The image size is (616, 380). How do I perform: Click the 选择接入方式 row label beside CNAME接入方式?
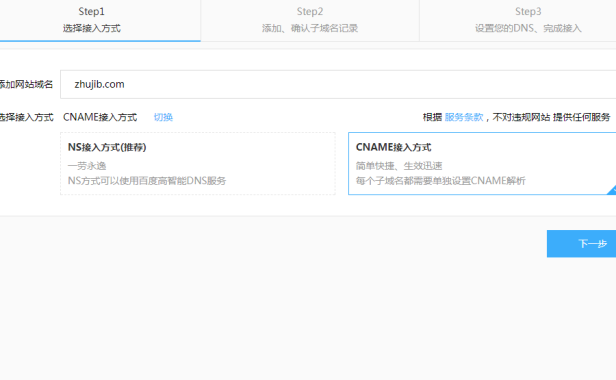pyautogui.click(x=26, y=117)
